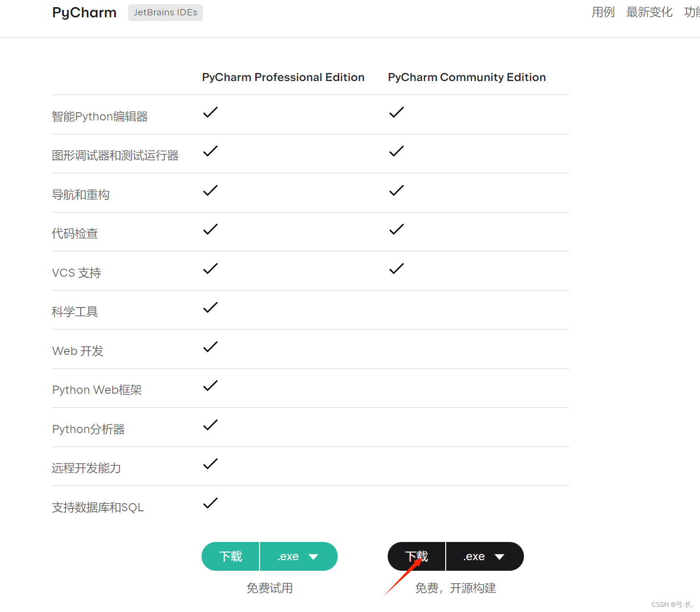Screen dimensions: 700x612
Task: Click Professional checkmark in VCS 支持 row
Action: pos(210,269)
